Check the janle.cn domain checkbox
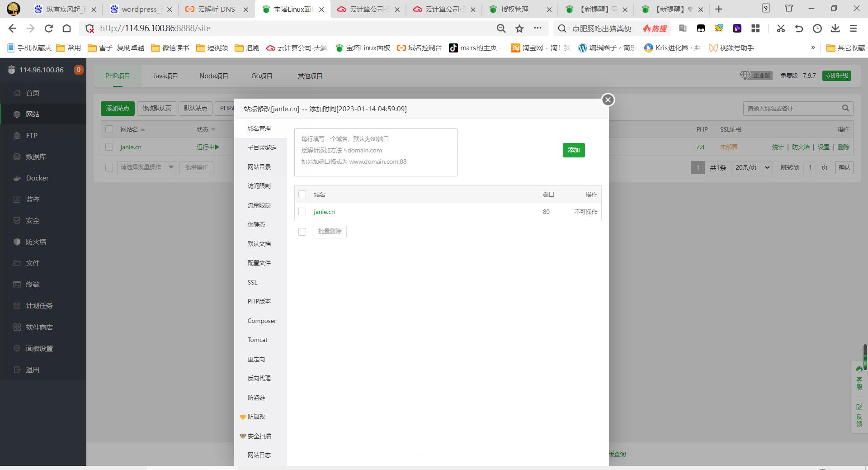Viewport: 868px width, 470px height. point(302,212)
